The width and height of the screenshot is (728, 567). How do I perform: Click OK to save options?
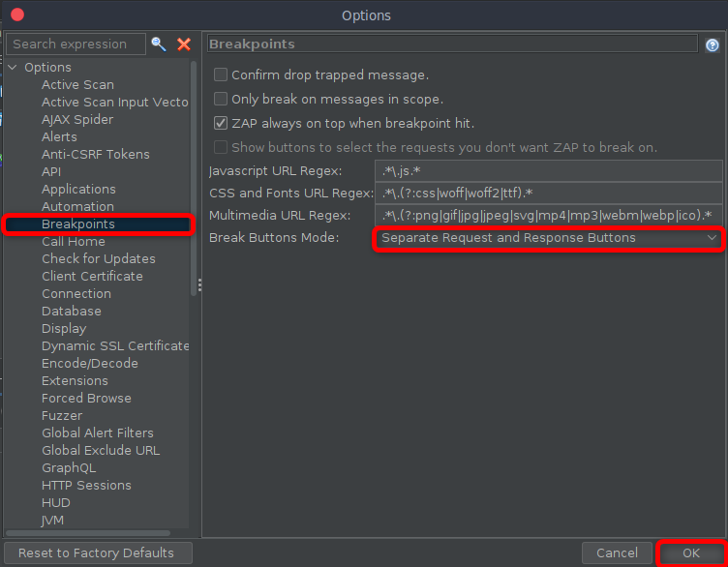point(691,553)
